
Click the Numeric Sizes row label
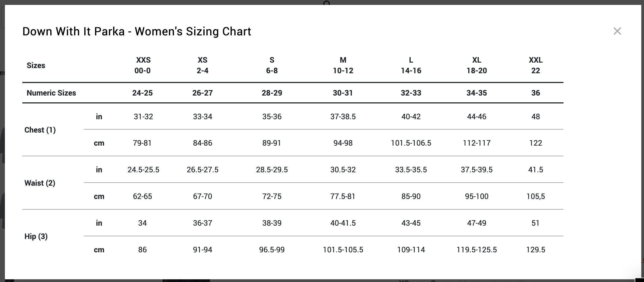coord(51,93)
